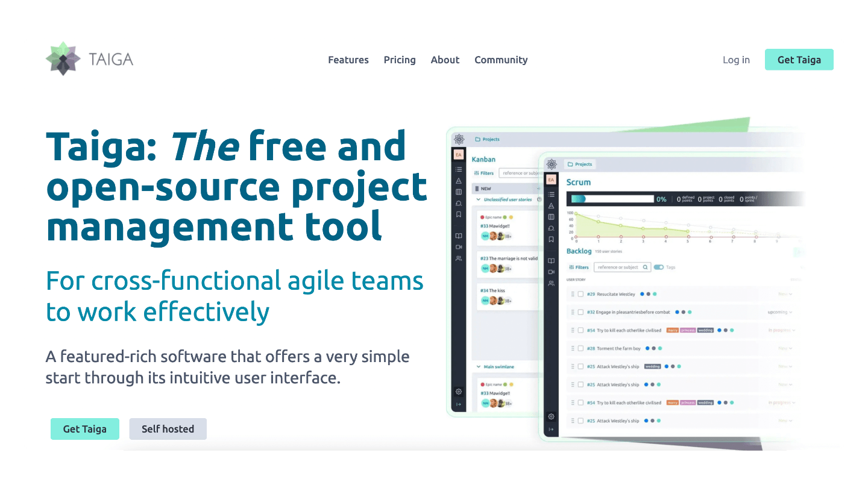Image resolution: width=868 pixels, height=488 pixels.
Task: Select the columns board icon in Scrum sidebar
Action: click(551, 217)
